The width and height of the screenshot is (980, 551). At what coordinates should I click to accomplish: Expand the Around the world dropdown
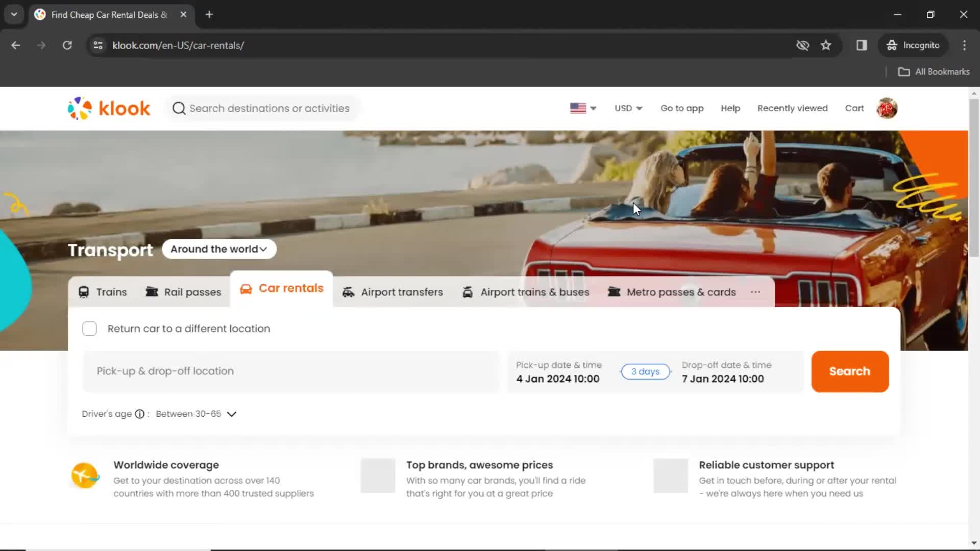pyautogui.click(x=219, y=249)
